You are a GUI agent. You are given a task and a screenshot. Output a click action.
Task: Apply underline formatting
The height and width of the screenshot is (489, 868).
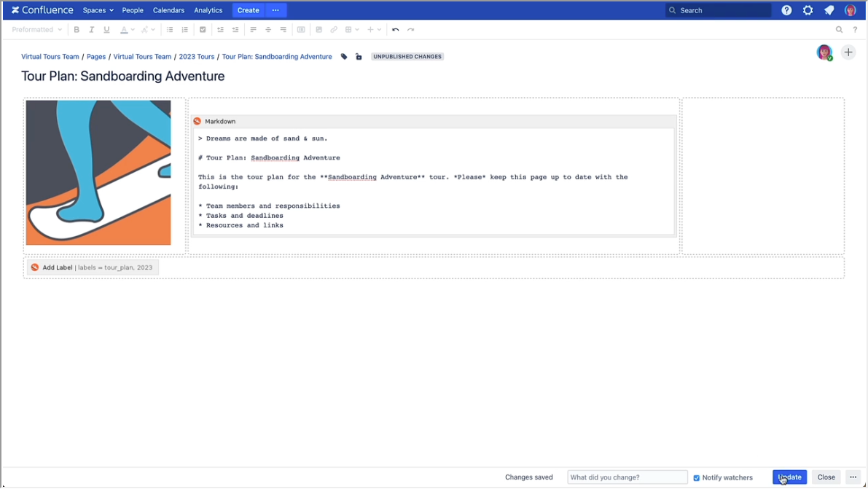click(x=106, y=29)
